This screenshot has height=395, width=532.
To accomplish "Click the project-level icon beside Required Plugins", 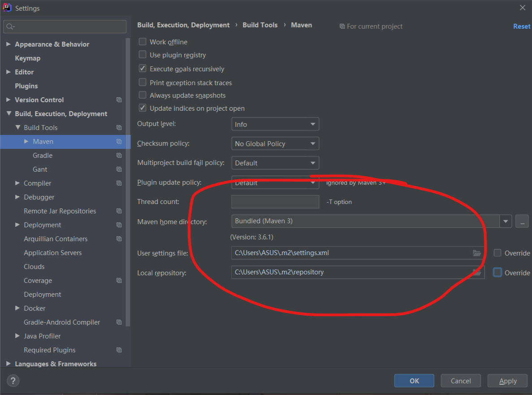I will pos(119,350).
